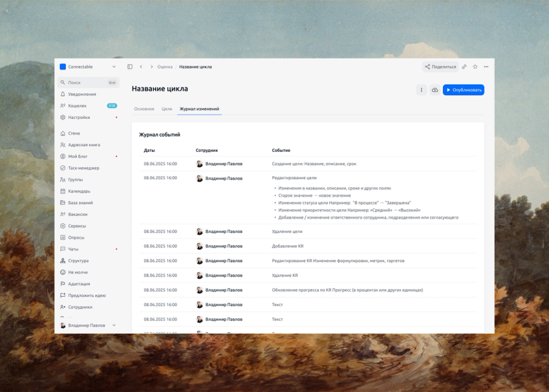
Task: Click the Не молчи smiley icon
Action: [63, 273]
